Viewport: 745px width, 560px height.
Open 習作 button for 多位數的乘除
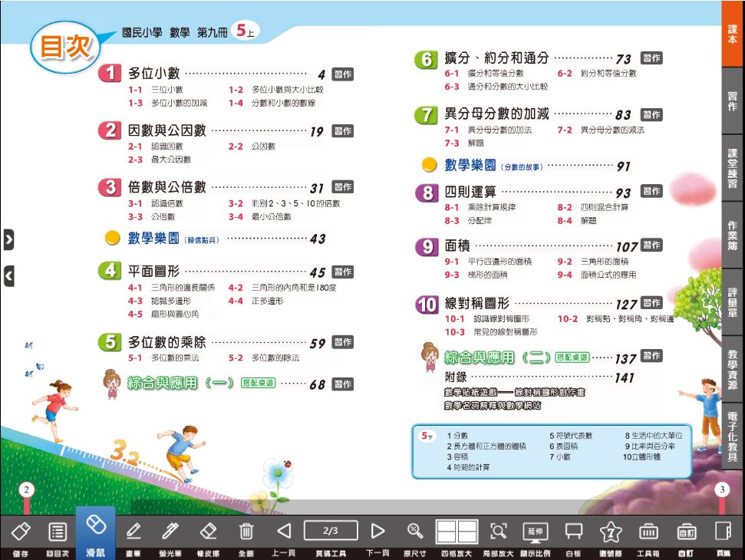tap(342, 342)
